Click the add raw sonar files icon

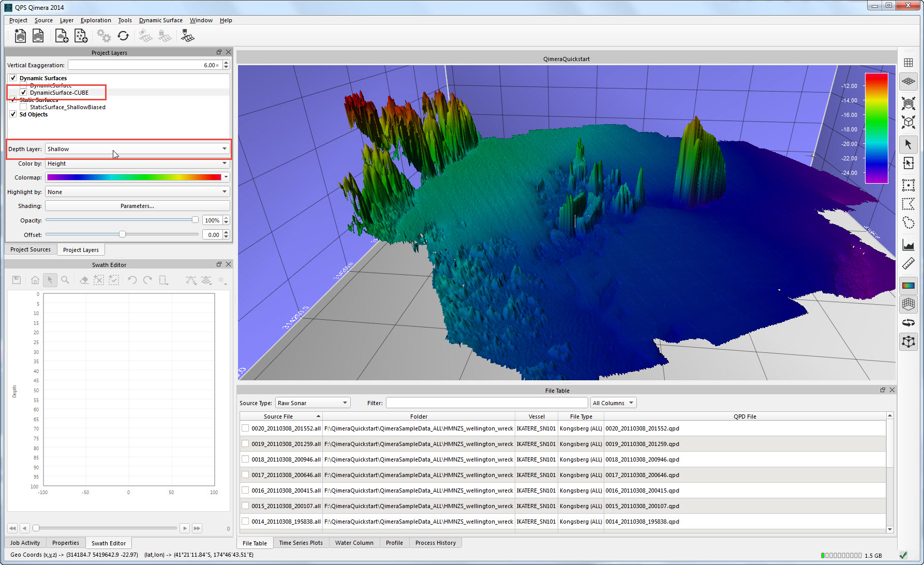point(62,36)
